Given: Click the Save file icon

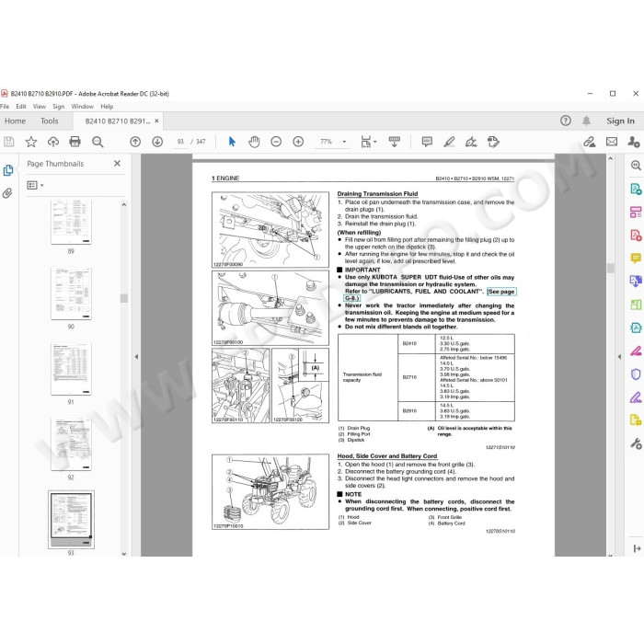Looking at the screenshot, I should pyautogui.click(x=8, y=142).
